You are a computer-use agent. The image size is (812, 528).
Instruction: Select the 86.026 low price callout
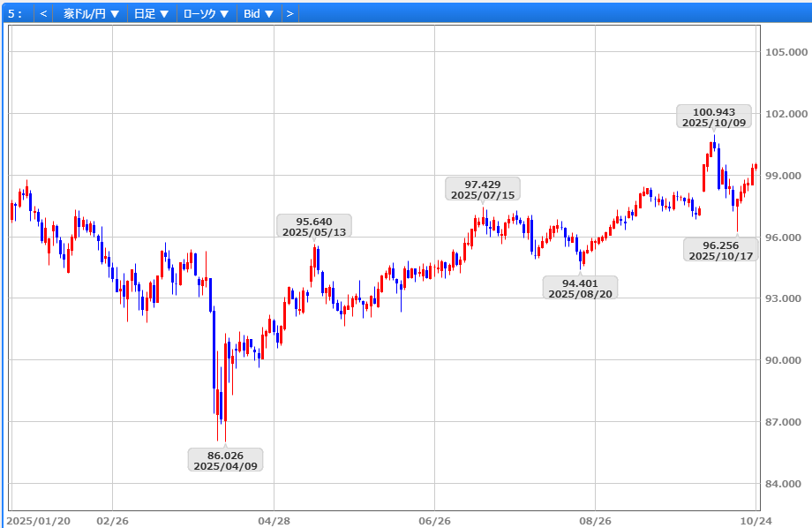[225, 460]
